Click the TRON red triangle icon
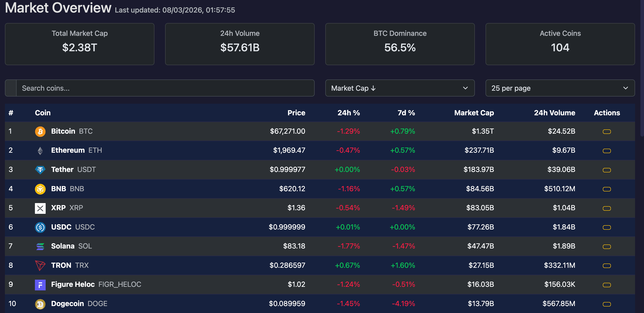The image size is (644, 313). pos(40,266)
